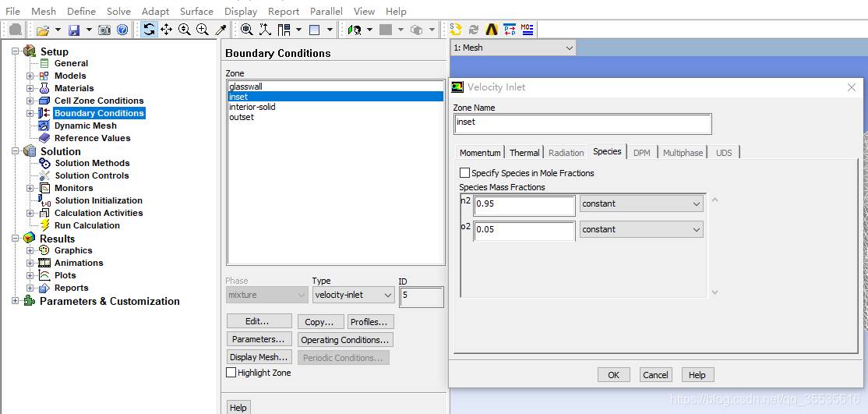868x414 pixels.
Task: Switch to the Thermal tab
Action: [x=524, y=152]
